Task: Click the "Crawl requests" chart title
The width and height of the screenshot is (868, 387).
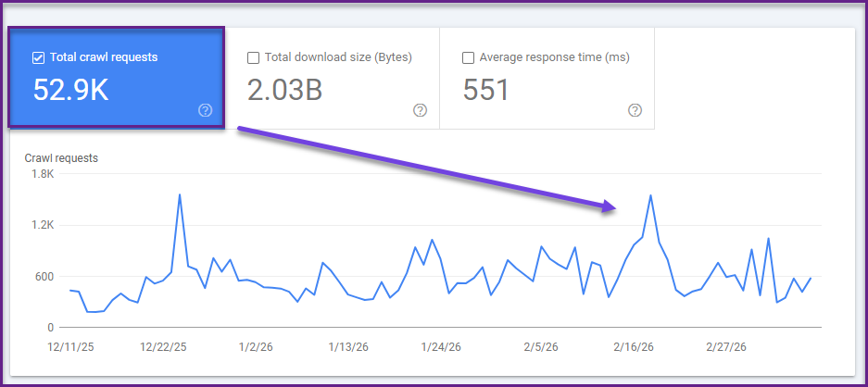Action: [61, 158]
